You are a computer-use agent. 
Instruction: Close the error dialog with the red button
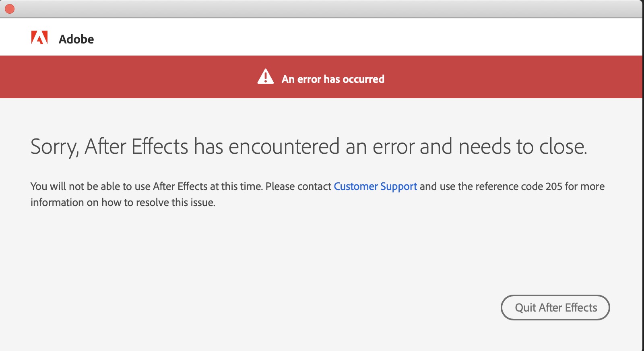click(10, 8)
